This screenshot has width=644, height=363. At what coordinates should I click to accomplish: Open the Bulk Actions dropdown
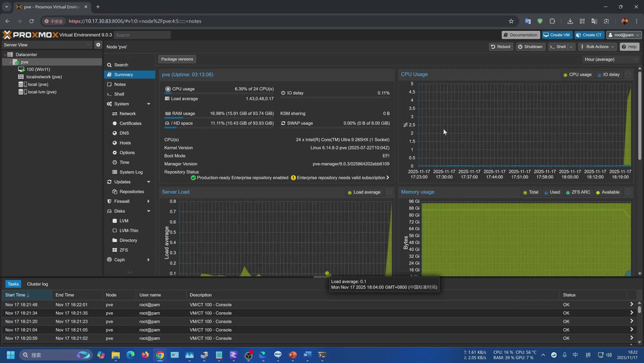597,46
